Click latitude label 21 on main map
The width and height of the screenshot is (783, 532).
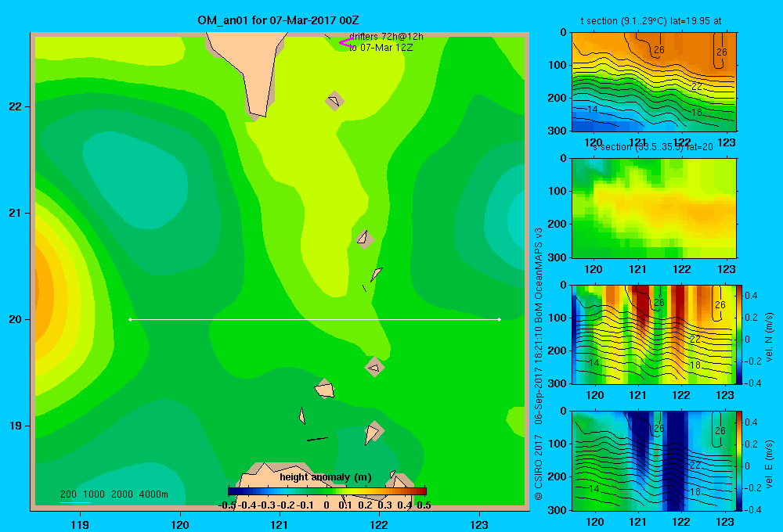[16, 213]
